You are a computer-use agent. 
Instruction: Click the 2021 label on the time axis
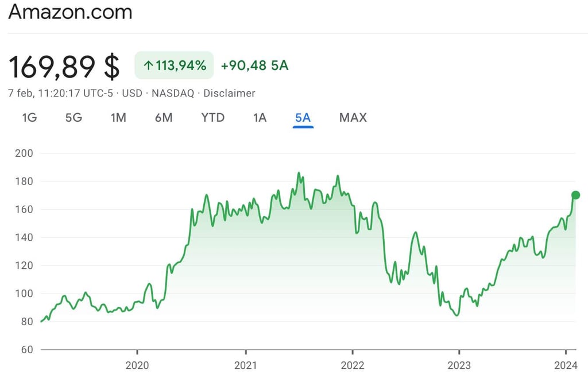246,364
